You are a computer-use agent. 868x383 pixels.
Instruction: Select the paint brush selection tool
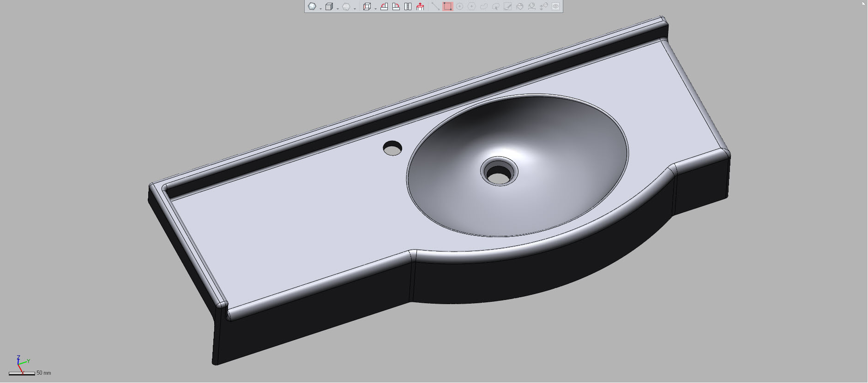pyautogui.click(x=507, y=6)
